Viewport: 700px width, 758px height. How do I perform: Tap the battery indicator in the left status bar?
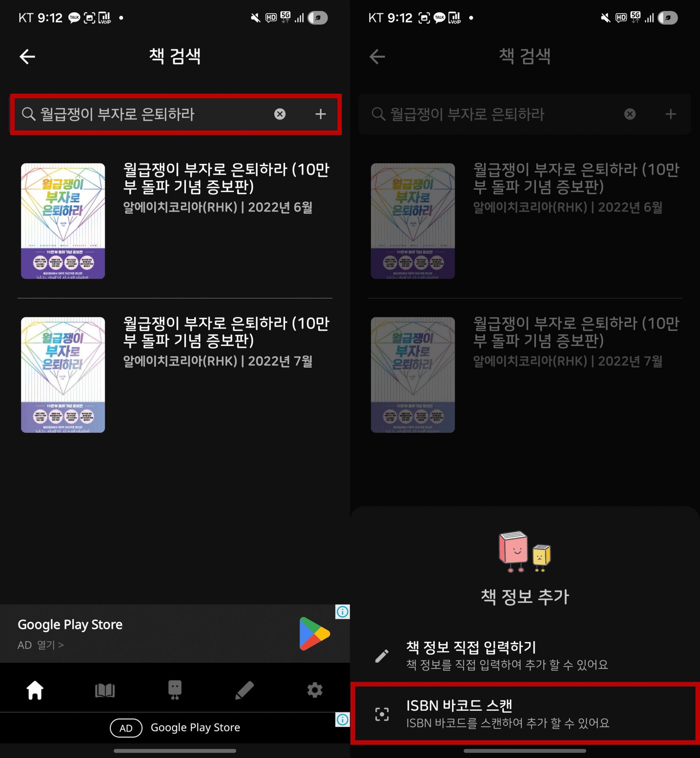click(x=318, y=18)
